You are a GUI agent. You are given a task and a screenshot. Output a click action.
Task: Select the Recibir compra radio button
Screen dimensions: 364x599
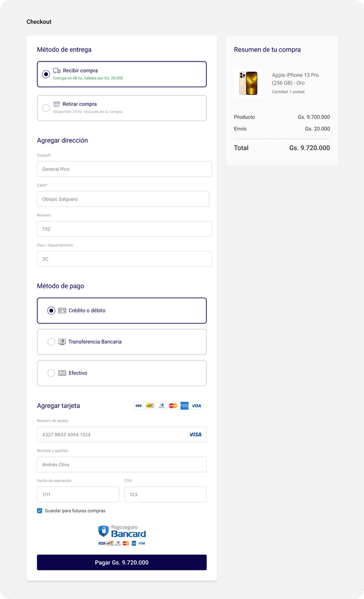[x=46, y=74]
